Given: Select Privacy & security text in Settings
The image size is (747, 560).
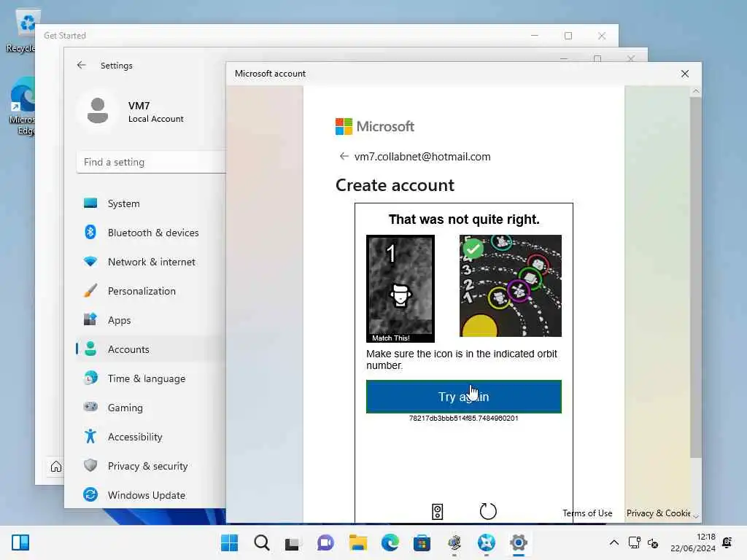Looking at the screenshot, I should pos(147,466).
